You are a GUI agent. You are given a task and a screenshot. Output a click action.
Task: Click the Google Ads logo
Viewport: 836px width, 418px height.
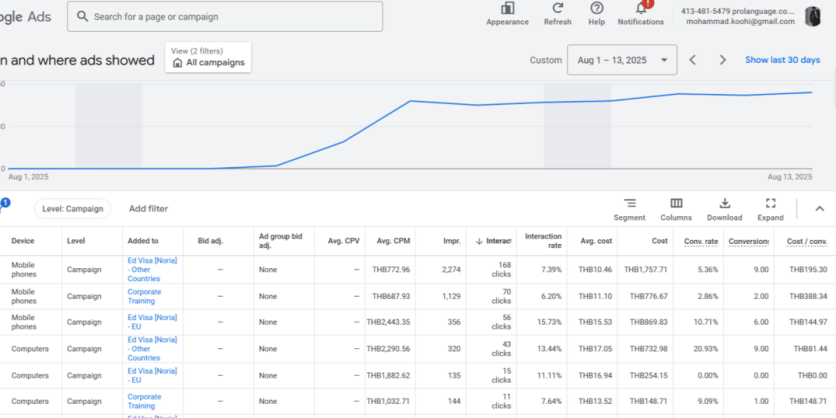click(26, 17)
